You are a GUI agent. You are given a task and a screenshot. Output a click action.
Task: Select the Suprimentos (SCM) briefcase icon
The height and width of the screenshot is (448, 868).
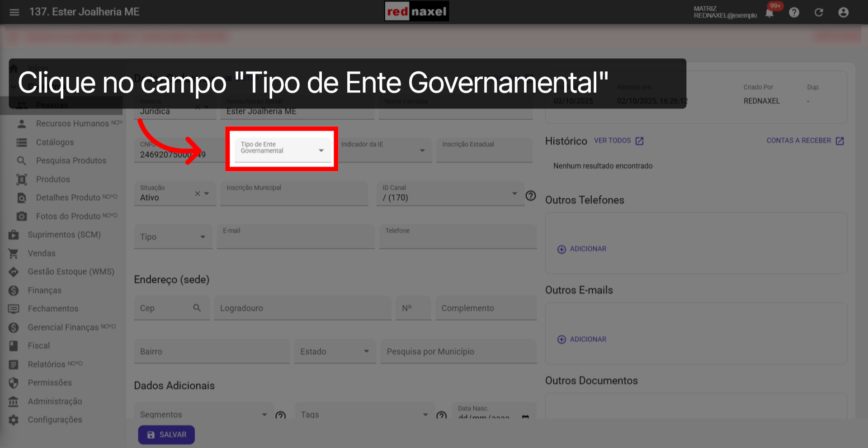13,234
